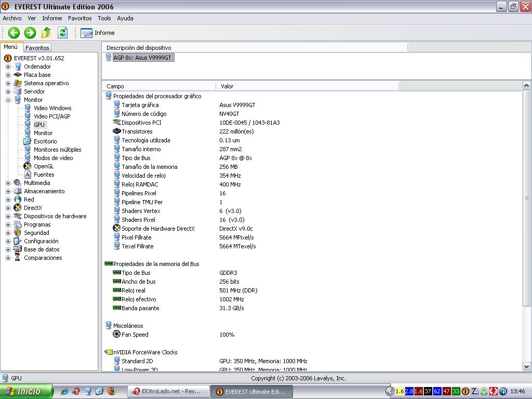The width and height of the screenshot is (532, 399).
Task: Open the Tools menu
Action: coord(104,18)
